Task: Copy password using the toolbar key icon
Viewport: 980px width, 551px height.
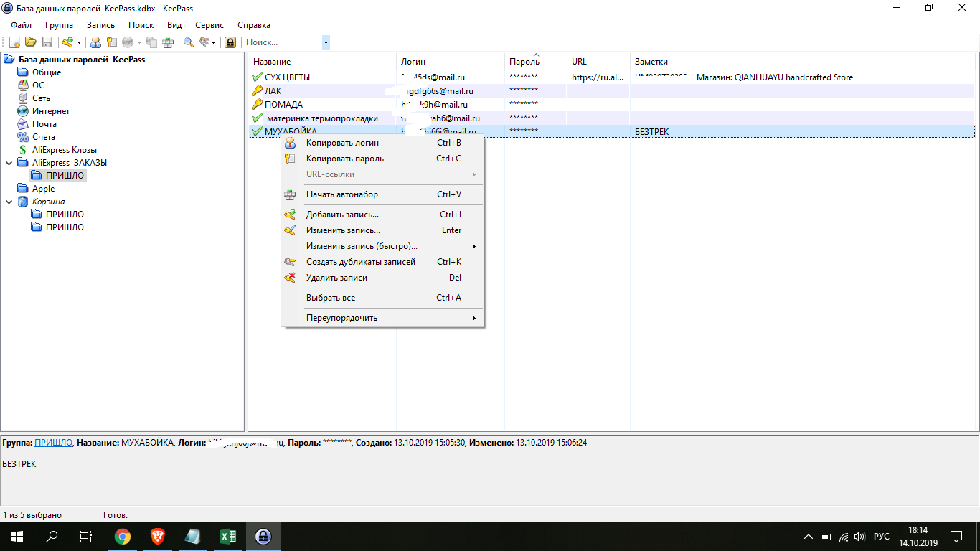Action: coord(111,42)
